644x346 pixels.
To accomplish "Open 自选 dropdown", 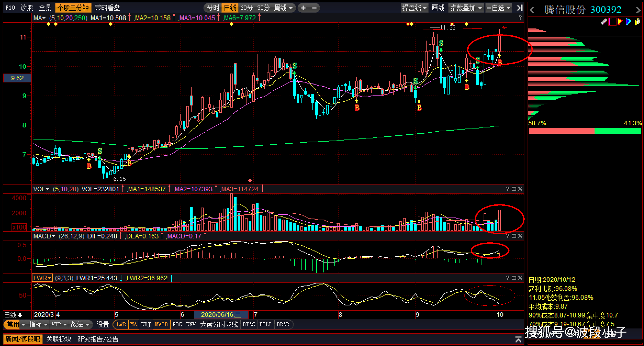I will tap(499, 8).
